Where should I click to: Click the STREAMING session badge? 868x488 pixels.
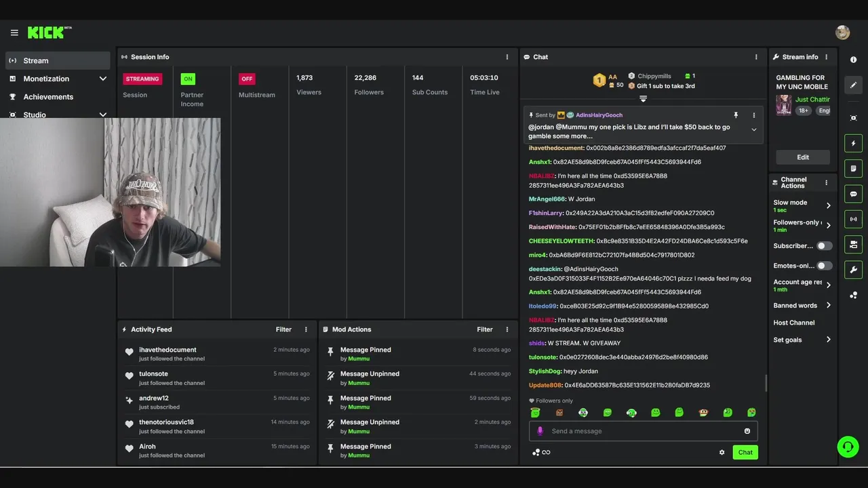(x=142, y=79)
